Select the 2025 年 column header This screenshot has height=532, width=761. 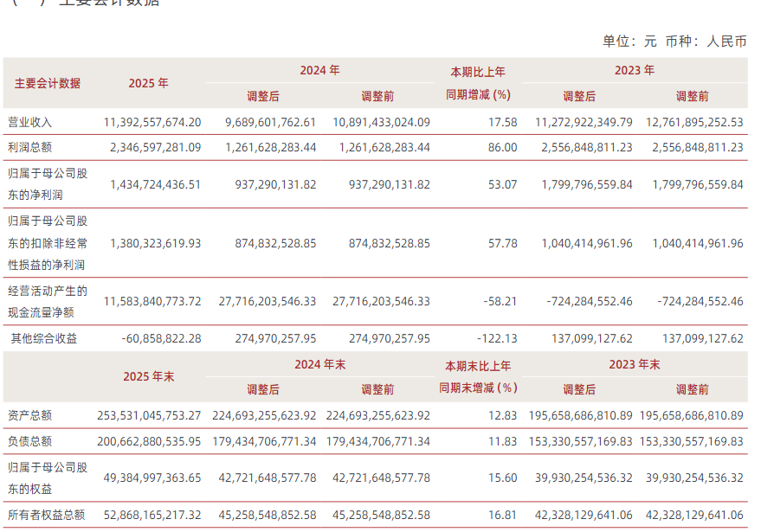tap(148, 83)
